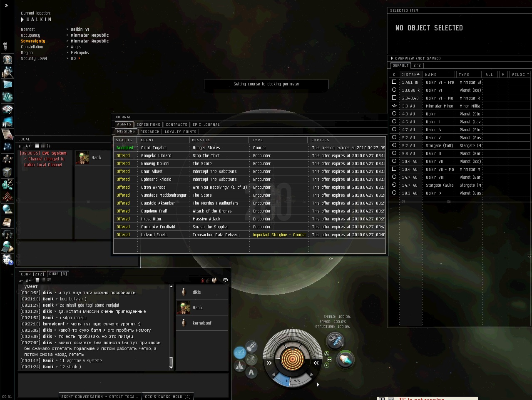The height and width of the screenshot is (400, 532).
Task: Activate the ship module in the upper HUD slot
Action: coord(335,341)
